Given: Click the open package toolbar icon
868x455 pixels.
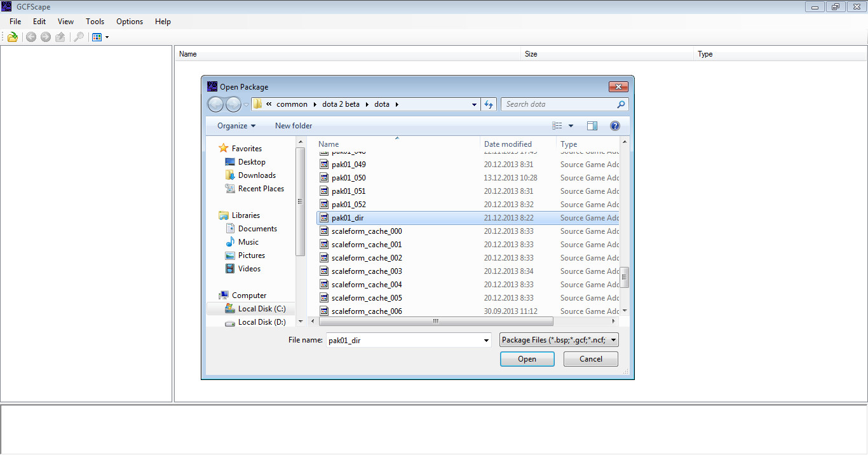Looking at the screenshot, I should (12, 37).
